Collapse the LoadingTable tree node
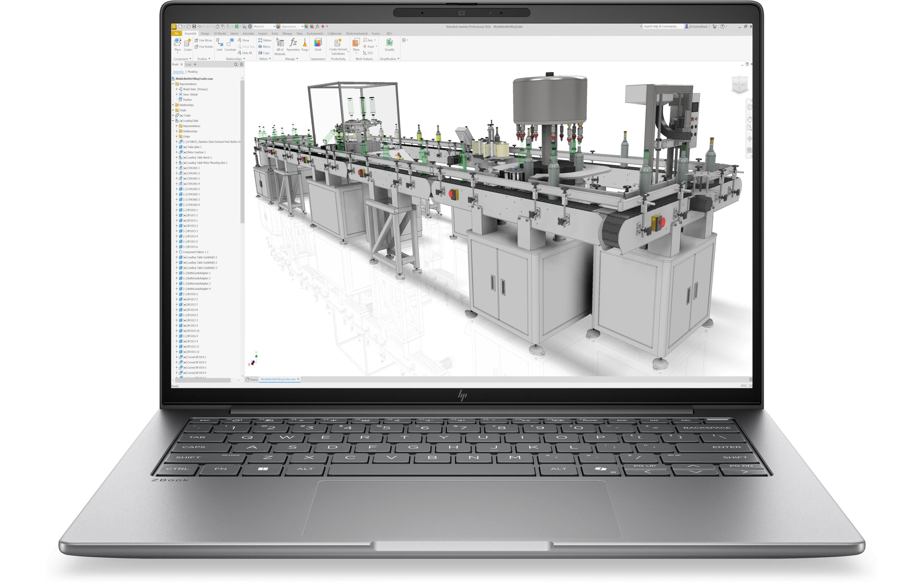 (x=173, y=121)
